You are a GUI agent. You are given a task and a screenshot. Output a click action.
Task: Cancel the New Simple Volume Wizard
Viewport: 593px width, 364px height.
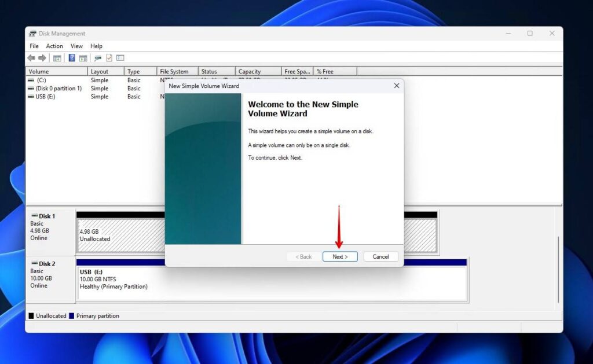pyautogui.click(x=380, y=256)
